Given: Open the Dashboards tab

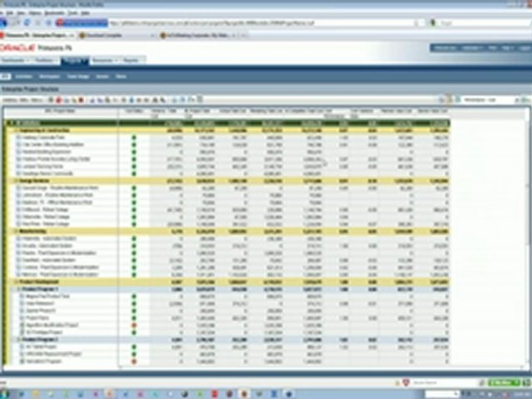Looking at the screenshot, I should click(x=16, y=60).
